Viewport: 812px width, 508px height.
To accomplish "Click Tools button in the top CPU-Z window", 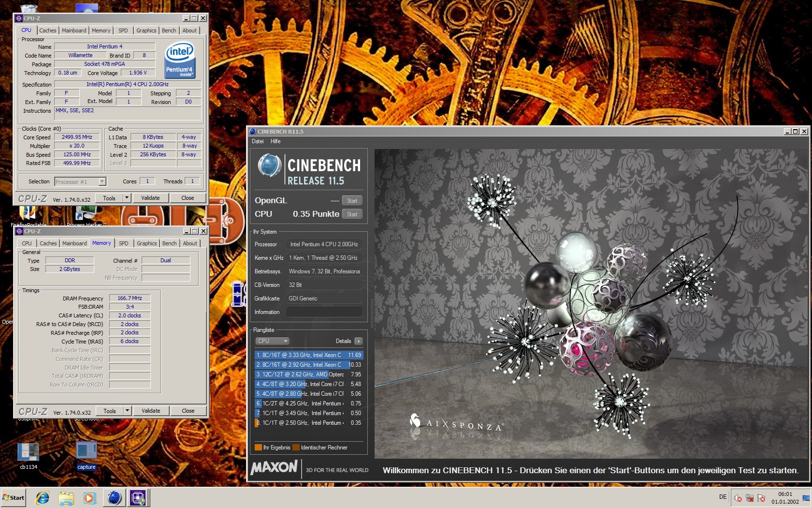I will tap(109, 198).
